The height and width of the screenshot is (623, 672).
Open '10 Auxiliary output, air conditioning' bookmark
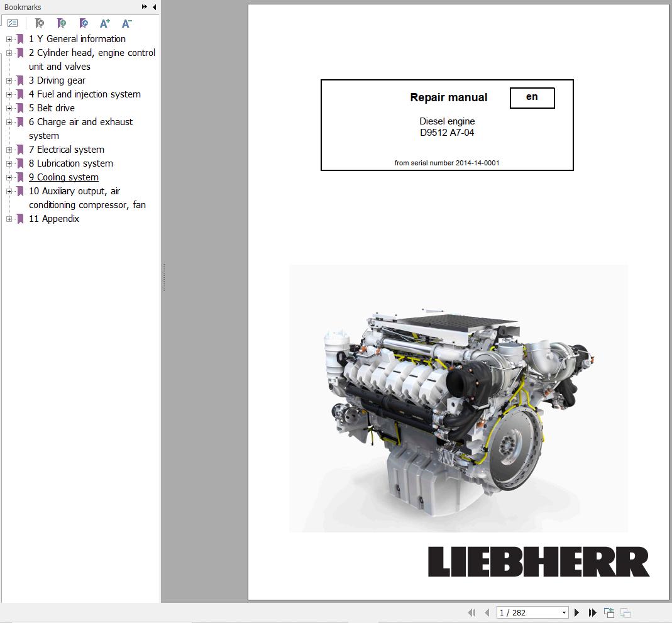click(87, 198)
